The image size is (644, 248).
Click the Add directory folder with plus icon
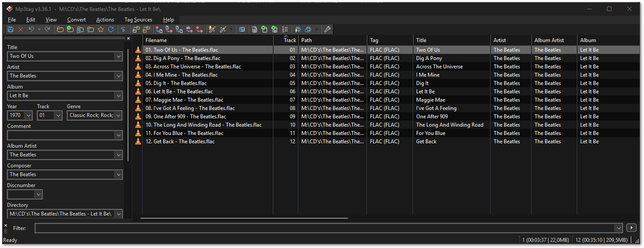click(x=70, y=29)
